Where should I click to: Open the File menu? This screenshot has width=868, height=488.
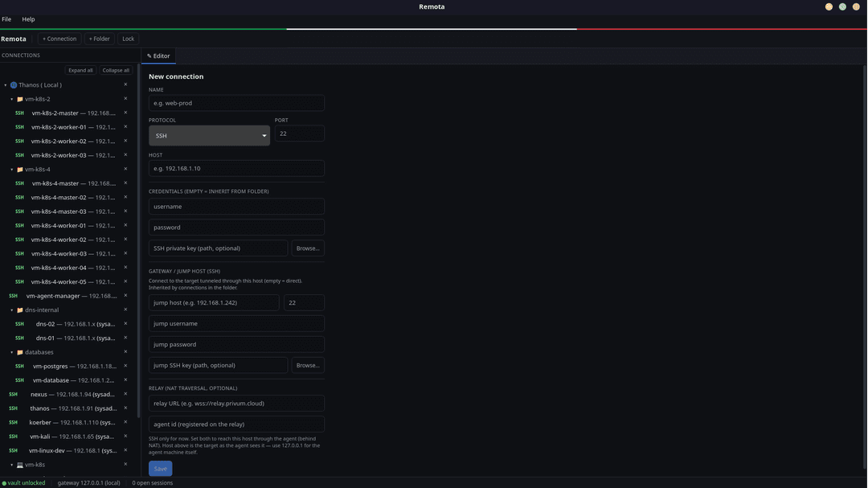click(6, 18)
